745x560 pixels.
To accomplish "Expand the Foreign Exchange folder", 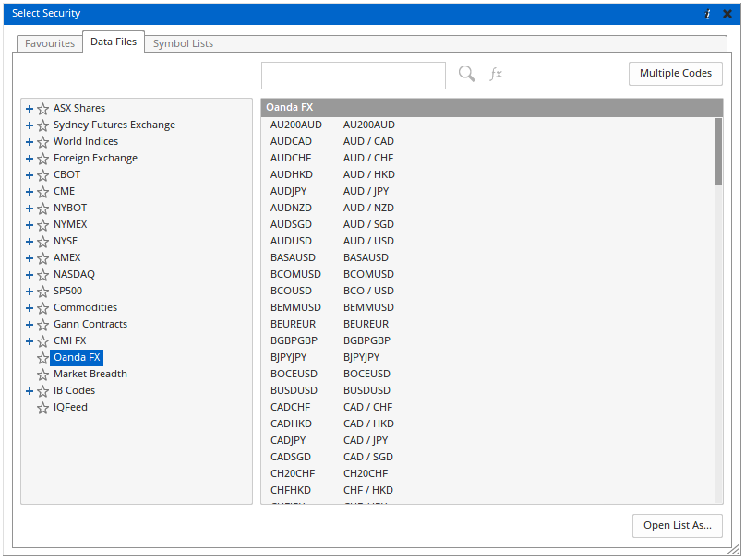I will coord(30,159).
